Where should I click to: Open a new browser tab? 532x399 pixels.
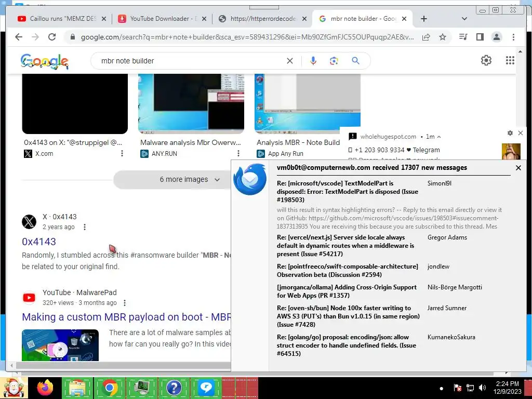[424, 19]
